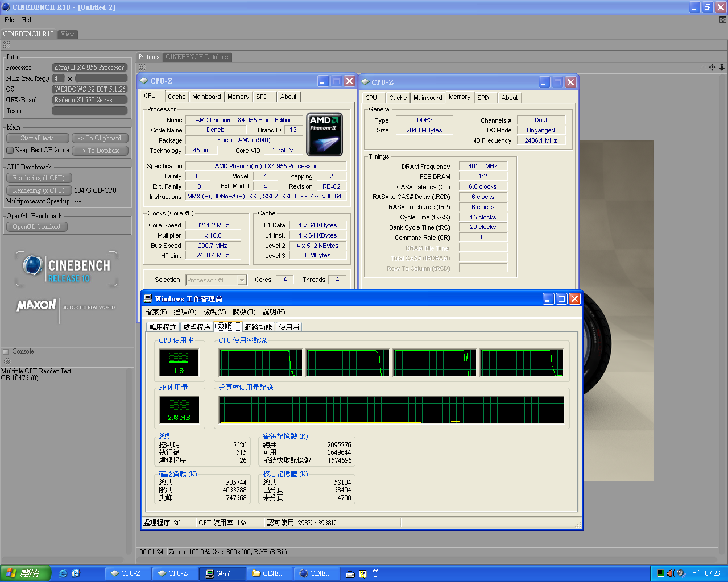This screenshot has height=582, width=728.
Task: Click the Core Speed value 3211.2 MHz
Action: (x=213, y=225)
